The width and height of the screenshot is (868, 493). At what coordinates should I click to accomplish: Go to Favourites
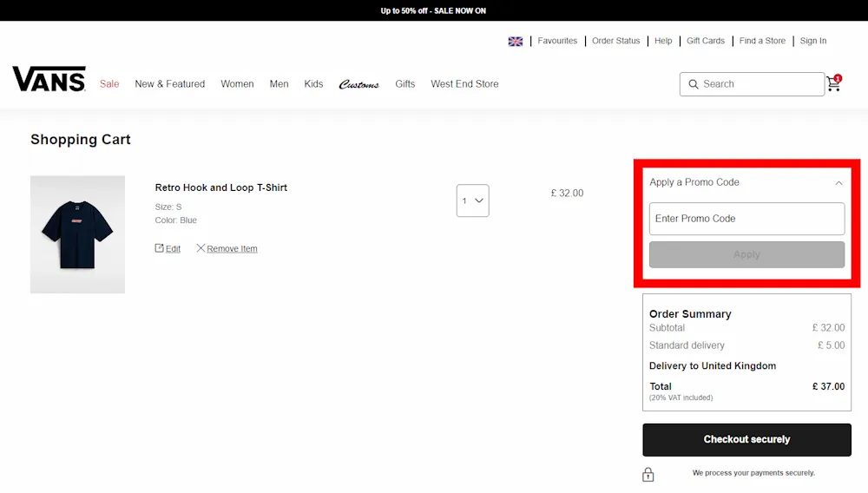557,41
